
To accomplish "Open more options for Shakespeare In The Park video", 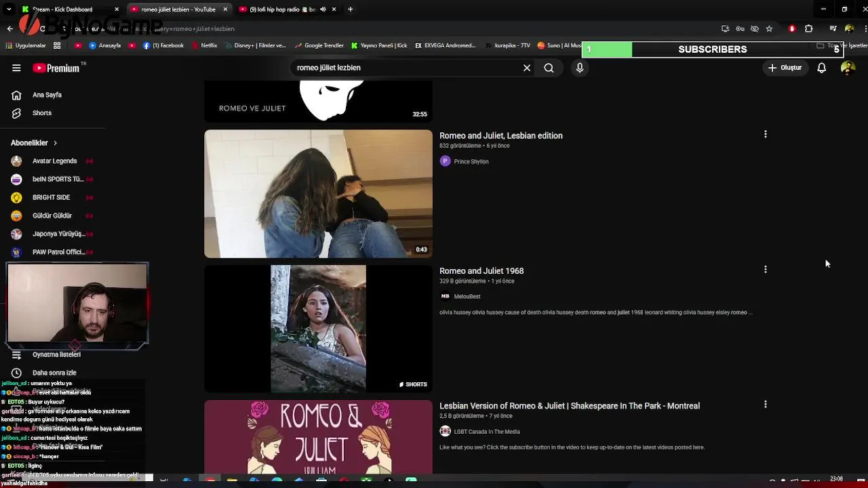I will coord(766,404).
